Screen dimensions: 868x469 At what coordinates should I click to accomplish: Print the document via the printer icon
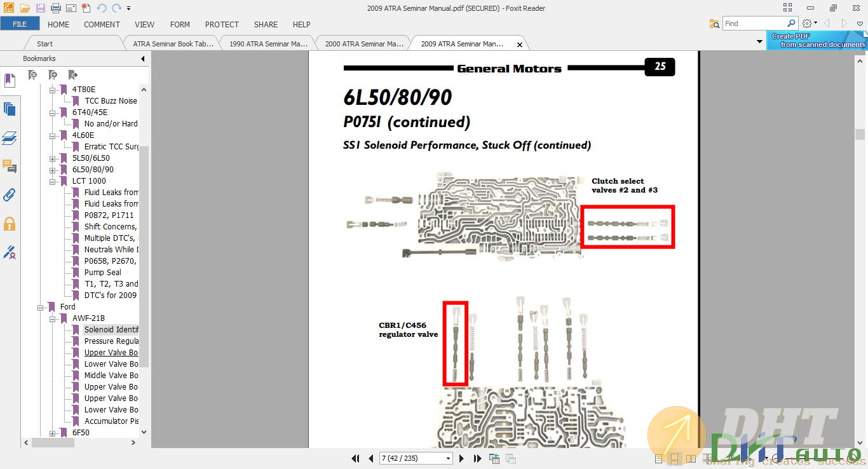(x=56, y=8)
